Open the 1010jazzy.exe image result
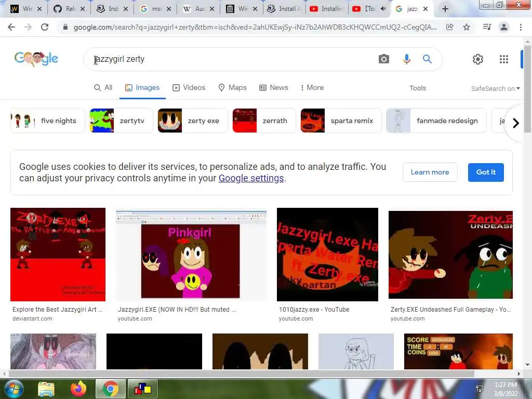Screen dimensions: 532x399 pyautogui.click(x=327, y=255)
